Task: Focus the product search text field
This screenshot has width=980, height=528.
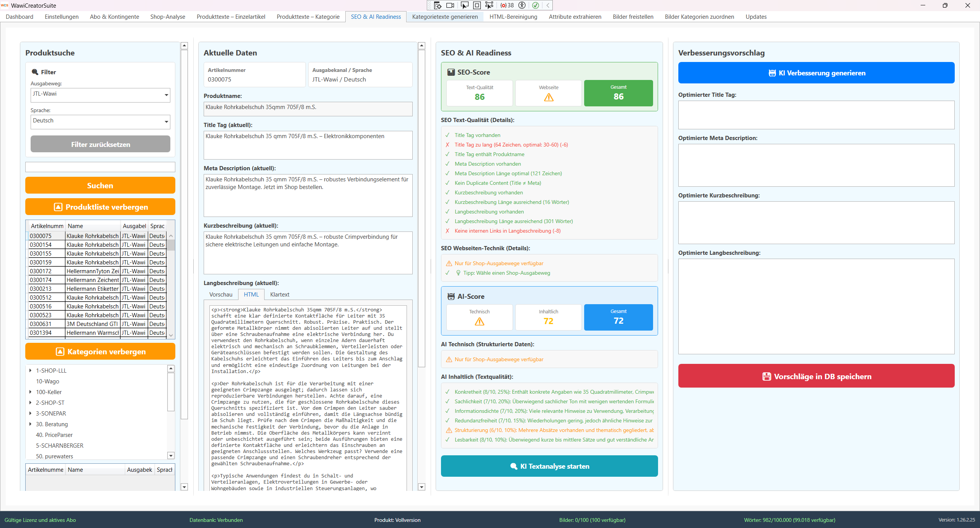Action: click(100, 167)
